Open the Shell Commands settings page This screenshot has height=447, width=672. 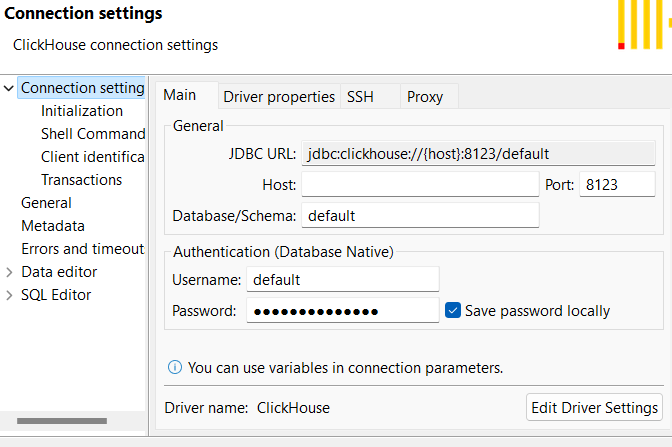click(93, 134)
